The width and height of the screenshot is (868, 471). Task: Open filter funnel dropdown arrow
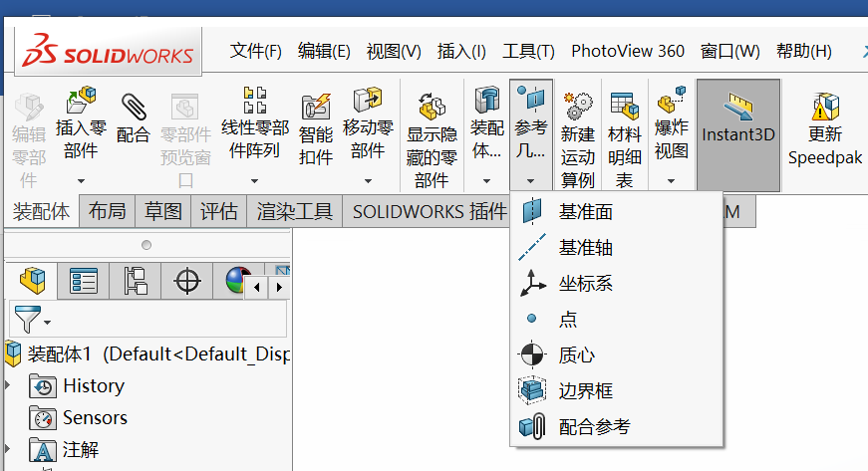(48, 323)
